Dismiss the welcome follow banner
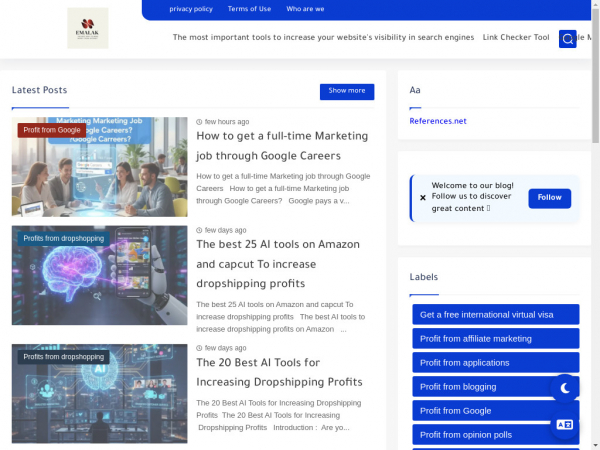 point(422,198)
